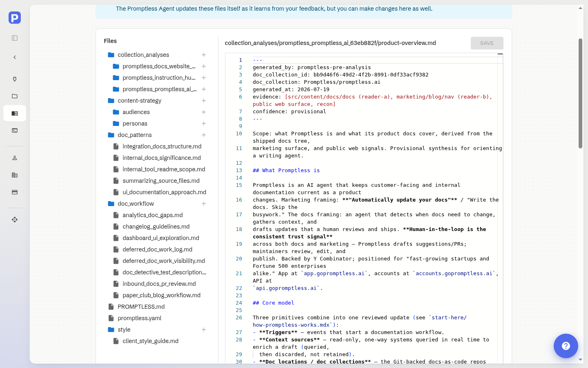Open the user account person icon
This screenshot has width=588, height=368.
15,158
